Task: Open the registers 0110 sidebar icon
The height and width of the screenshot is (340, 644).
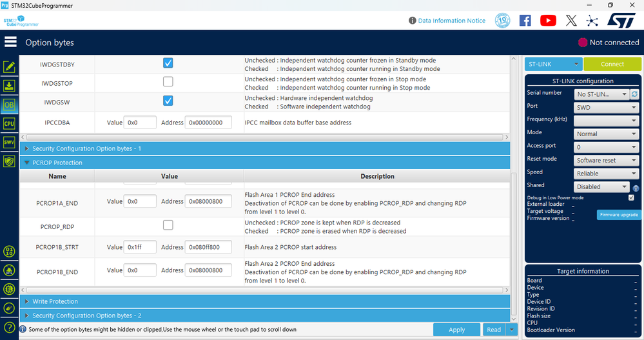Action: tap(9, 251)
